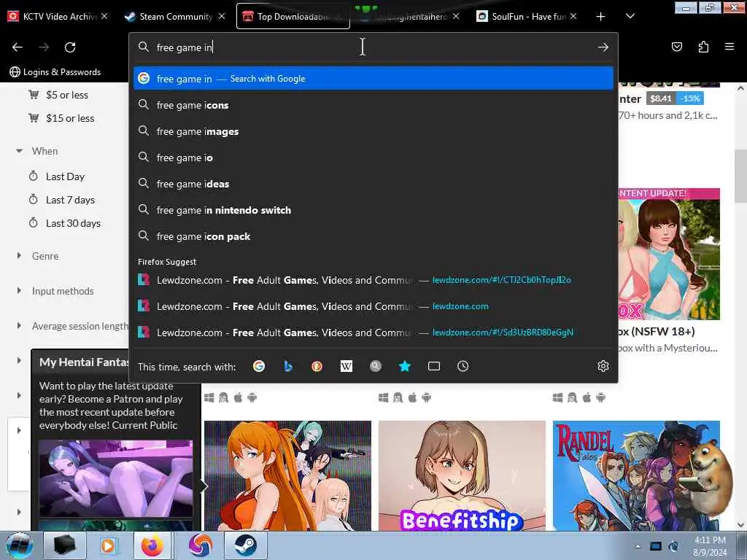
Task: Close the SoulFun tab
Action: 573,16
